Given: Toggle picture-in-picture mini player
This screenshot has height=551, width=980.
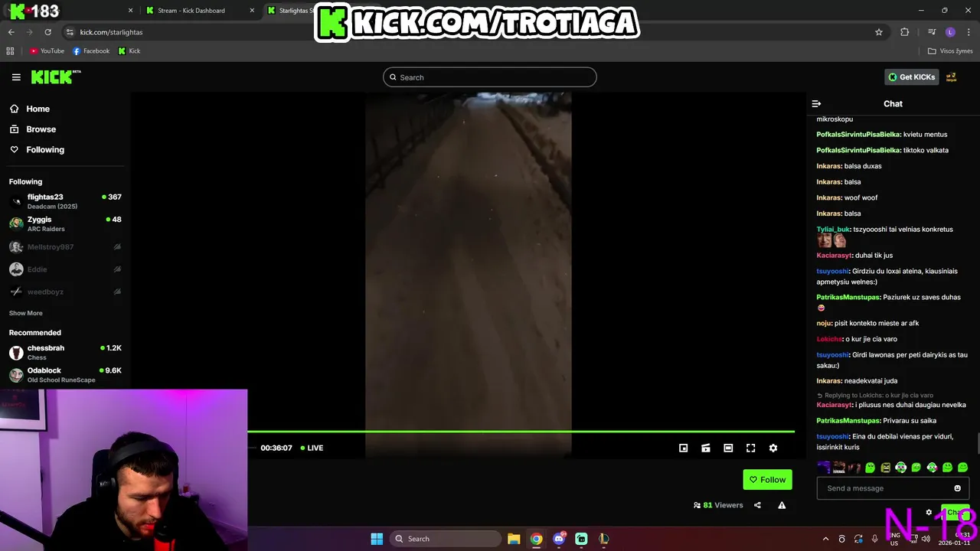Looking at the screenshot, I should point(684,448).
